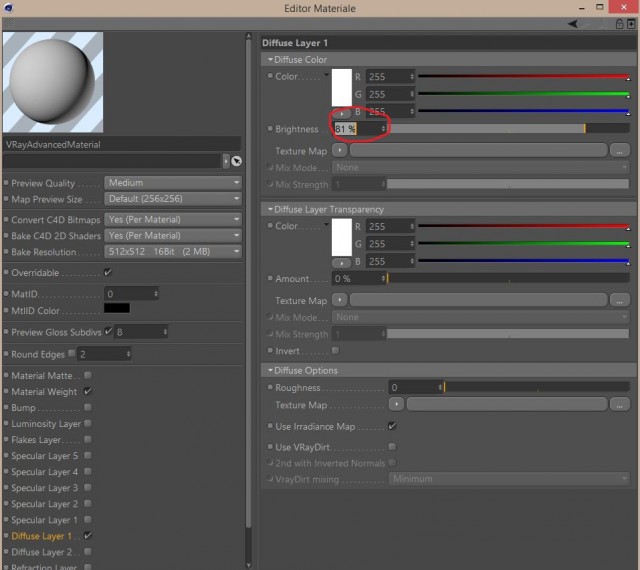Select Specular Layer 1 in the layer list
The width and height of the screenshot is (640, 570).
point(44,520)
